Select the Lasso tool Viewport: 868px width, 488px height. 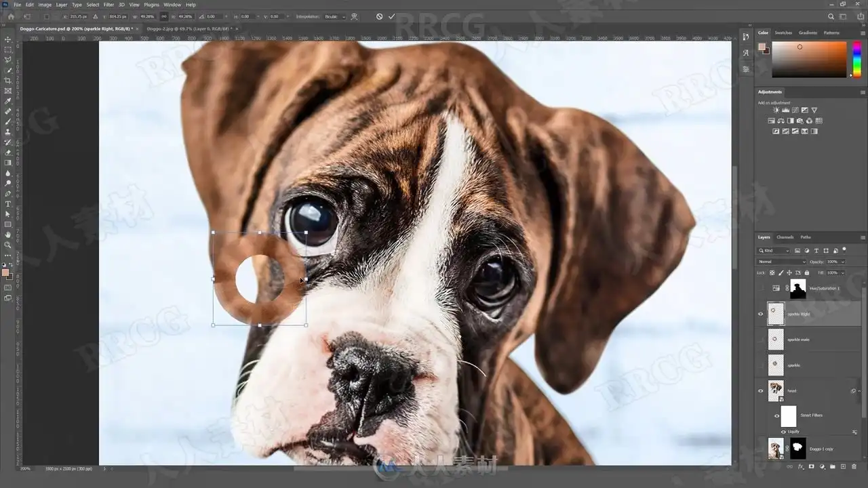coord(8,60)
